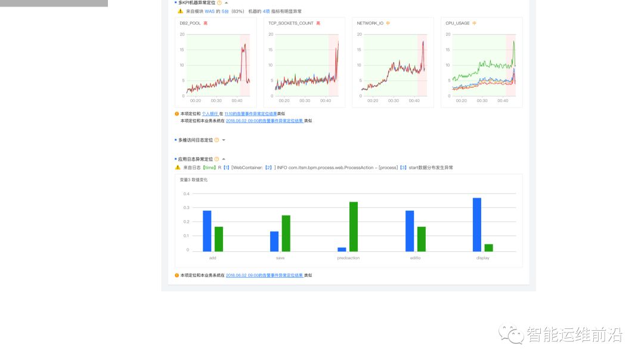The height and width of the screenshot is (363, 644).
Task: Click the 多KPI机器异常定位 heading
Action: point(197,2)
